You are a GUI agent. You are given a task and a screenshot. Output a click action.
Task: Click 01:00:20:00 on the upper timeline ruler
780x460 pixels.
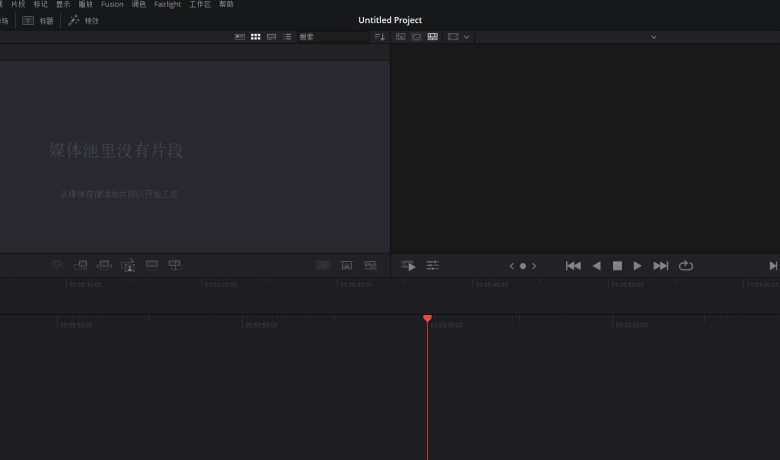click(221, 285)
